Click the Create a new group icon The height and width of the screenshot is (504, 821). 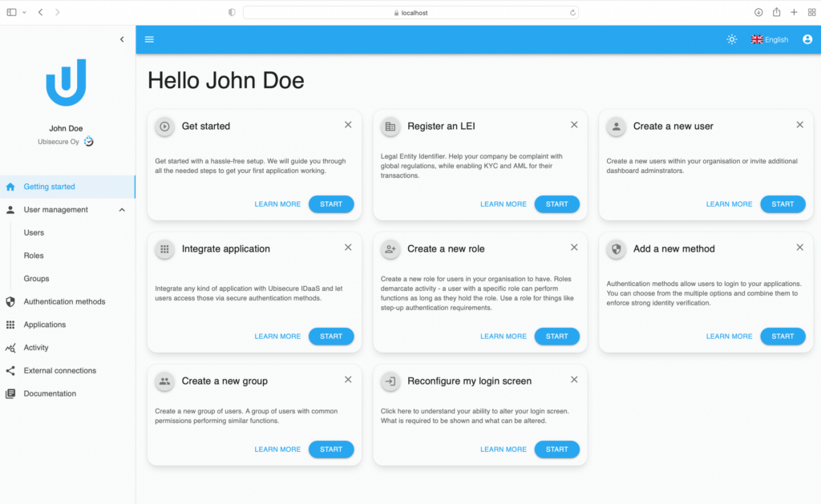(164, 381)
